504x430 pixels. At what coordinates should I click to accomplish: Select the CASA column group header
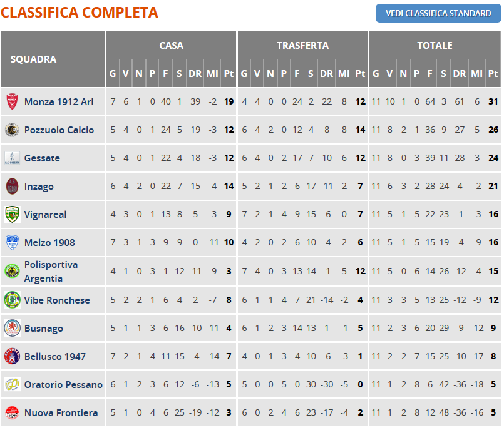coord(172,45)
